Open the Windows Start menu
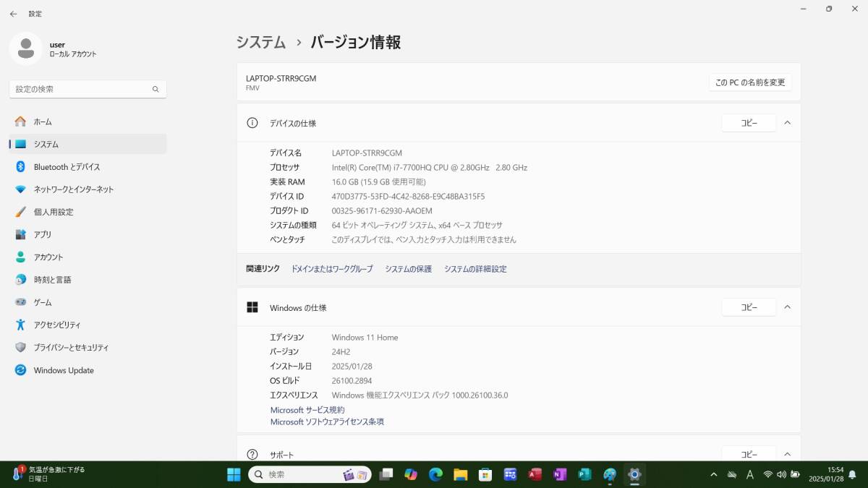This screenshot has width=868, height=488. click(x=234, y=474)
